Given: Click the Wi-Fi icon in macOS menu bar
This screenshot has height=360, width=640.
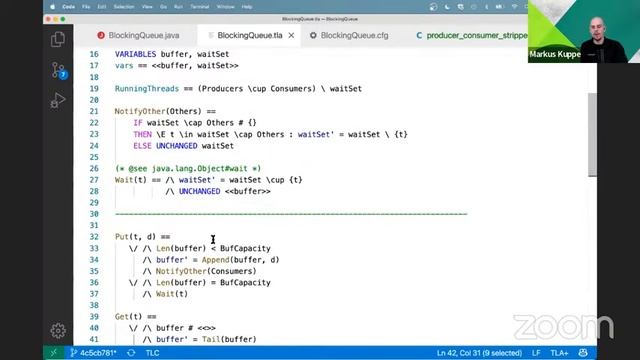Looking at the screenshot, I should pyautogui.click(x=514, y=7).
